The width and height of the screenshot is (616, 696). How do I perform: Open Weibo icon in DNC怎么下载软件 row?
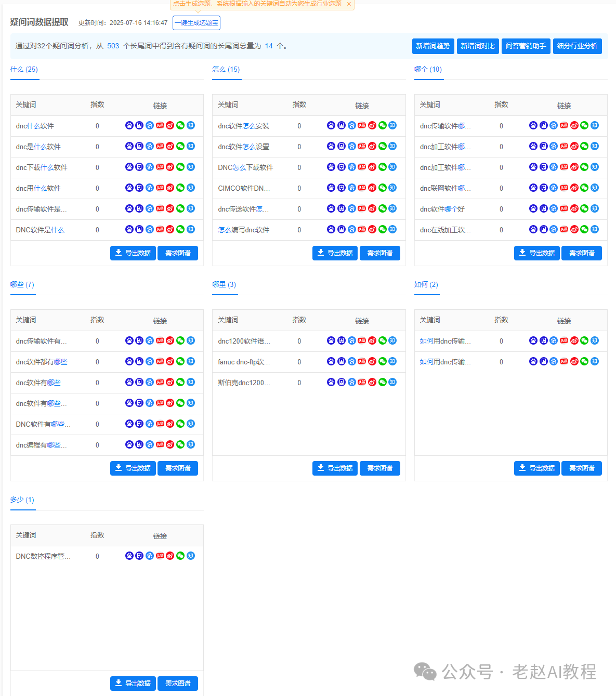coord(372,167)
